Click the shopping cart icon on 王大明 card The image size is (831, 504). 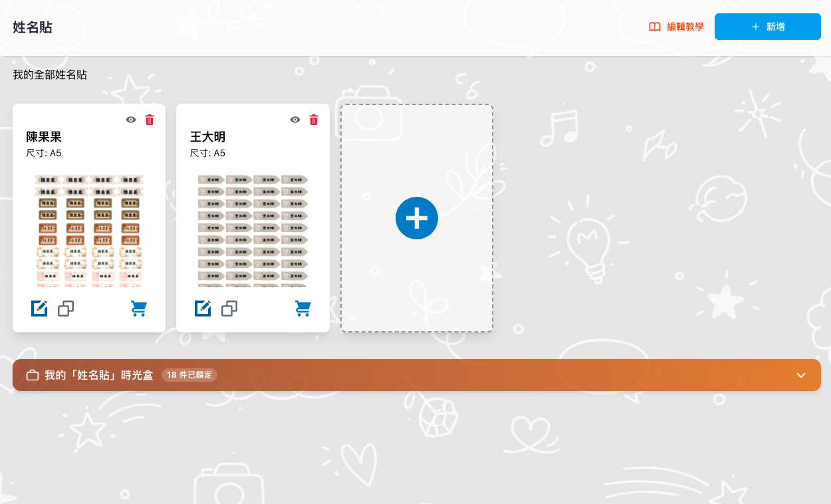coord(302,308)
